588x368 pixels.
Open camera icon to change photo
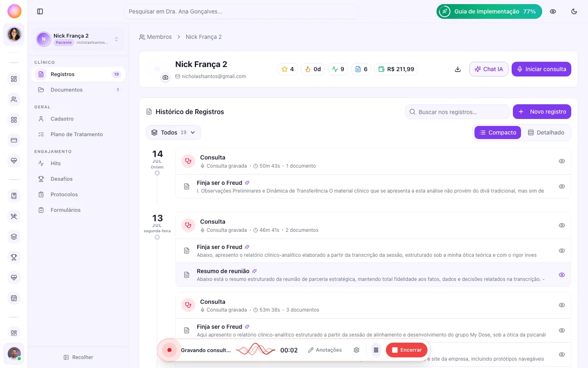pyautogui.click(x=165, y=77)
